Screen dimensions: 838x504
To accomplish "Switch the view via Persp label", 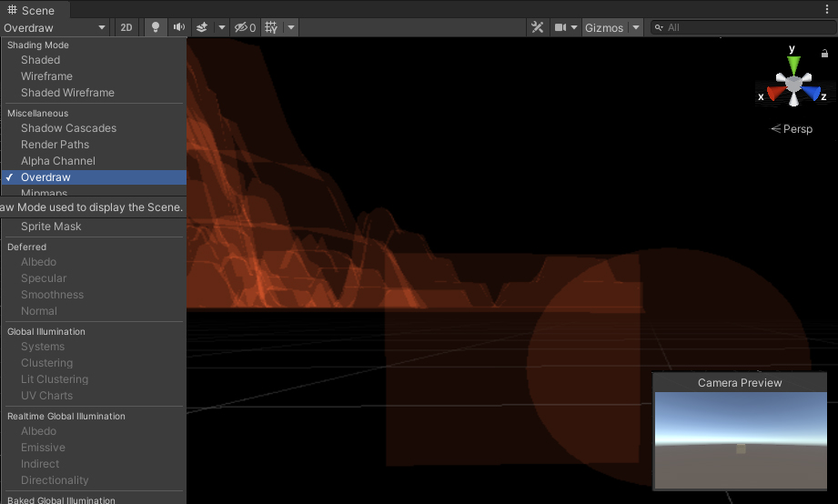I will pyautogui.click(x=793, y=129).
